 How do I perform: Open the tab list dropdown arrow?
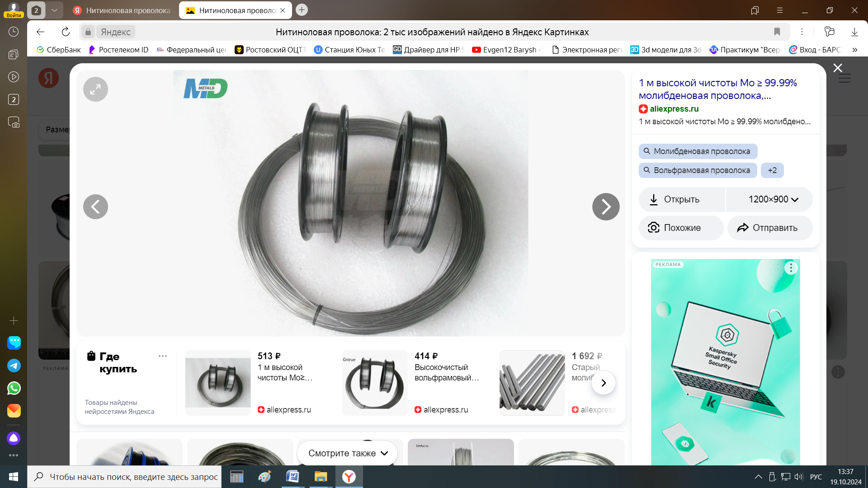(54, 10)
